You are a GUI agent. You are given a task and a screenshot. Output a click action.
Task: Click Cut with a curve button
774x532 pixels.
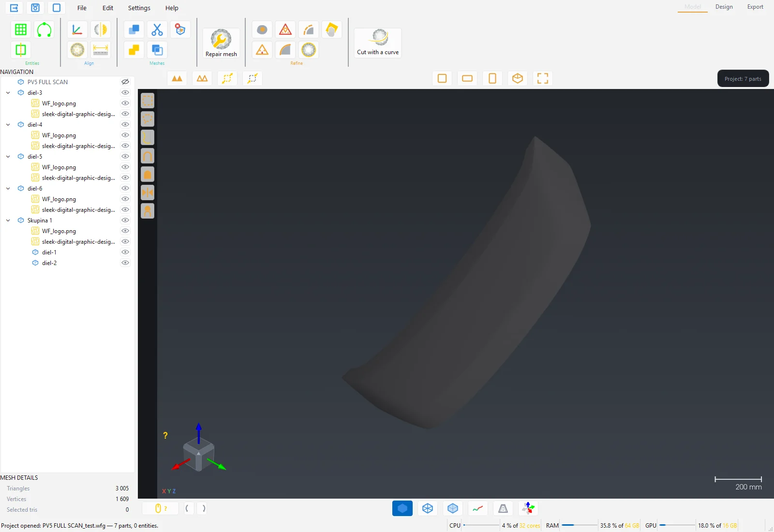(x=378, y=43)
